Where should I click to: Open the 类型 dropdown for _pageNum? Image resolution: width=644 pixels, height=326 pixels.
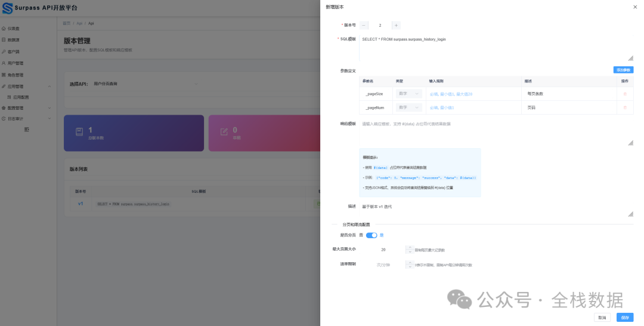tap(409, 107)
